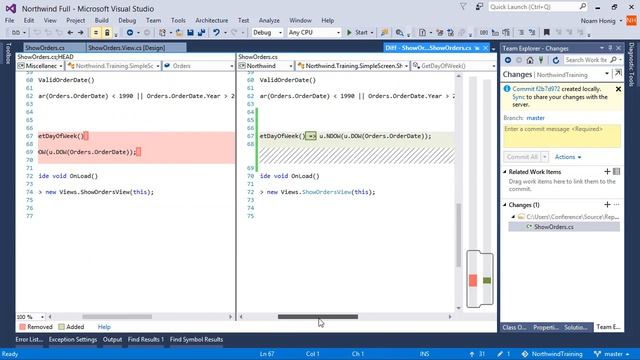The width and height of the screenshot is (640, 360).
Task: Click the attach-to-process icon after Start
Action: (x=384, y=33)
